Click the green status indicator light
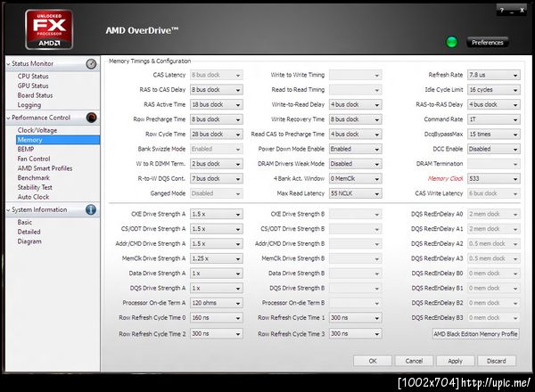 pos(452,42)
